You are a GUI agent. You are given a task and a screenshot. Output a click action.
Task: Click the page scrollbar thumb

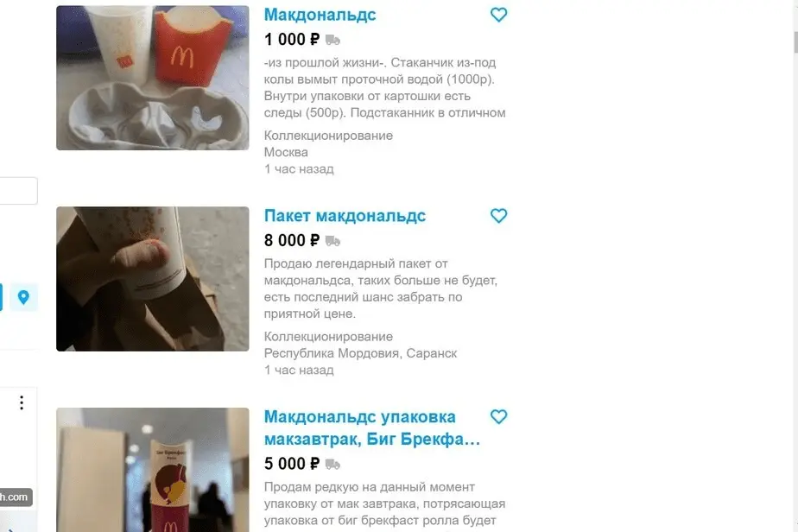coord(795,41)
